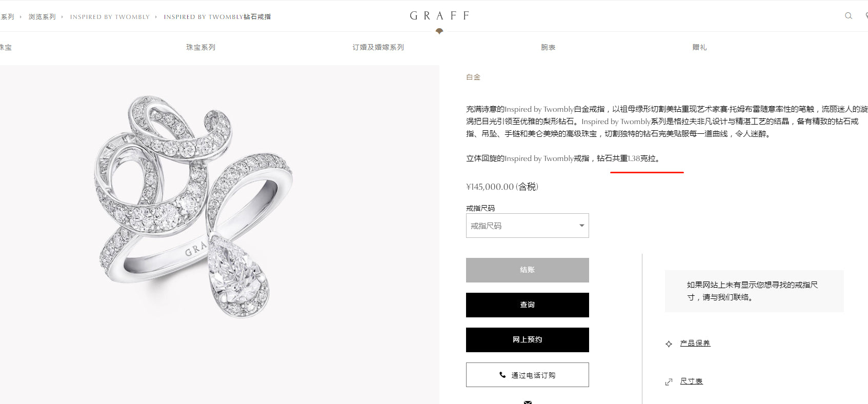The width and height of the screenshot is (868, 404).
Task: Click the expand-arrow icon beside 尺寸表
Action: pos(669,382)
